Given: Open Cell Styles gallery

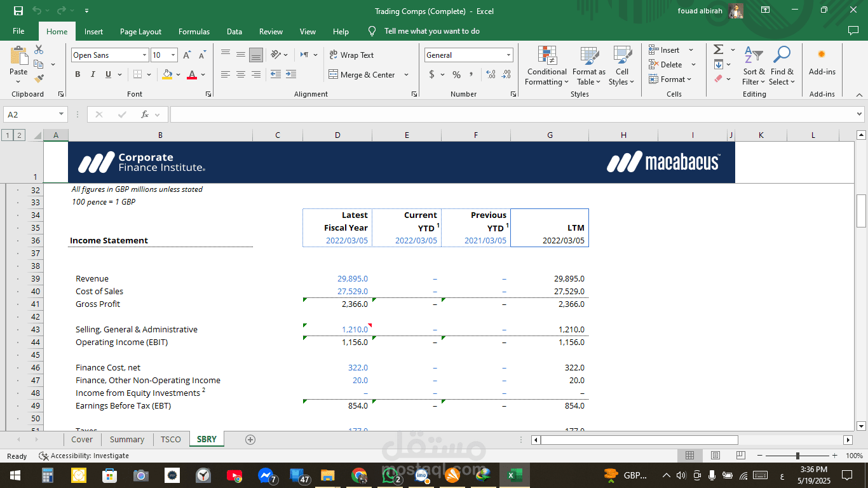Looking at the screenshot, I should tap(621, 65).
